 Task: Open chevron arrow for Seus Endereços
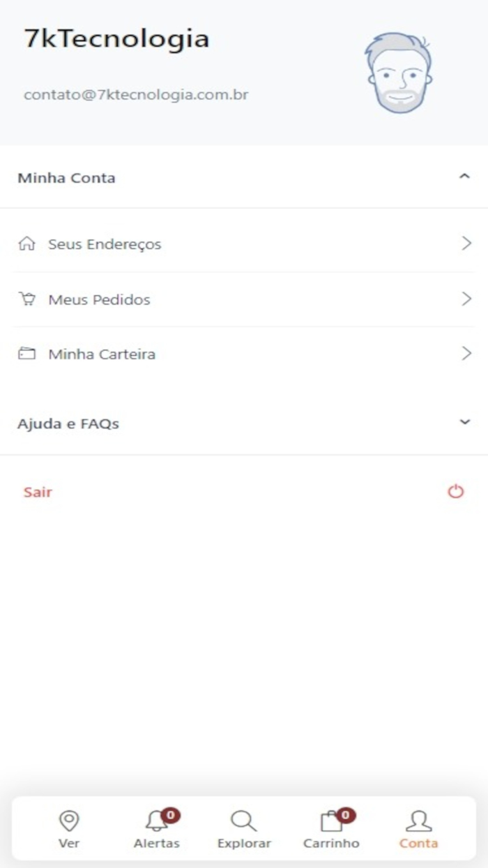(x=466, y=244)
